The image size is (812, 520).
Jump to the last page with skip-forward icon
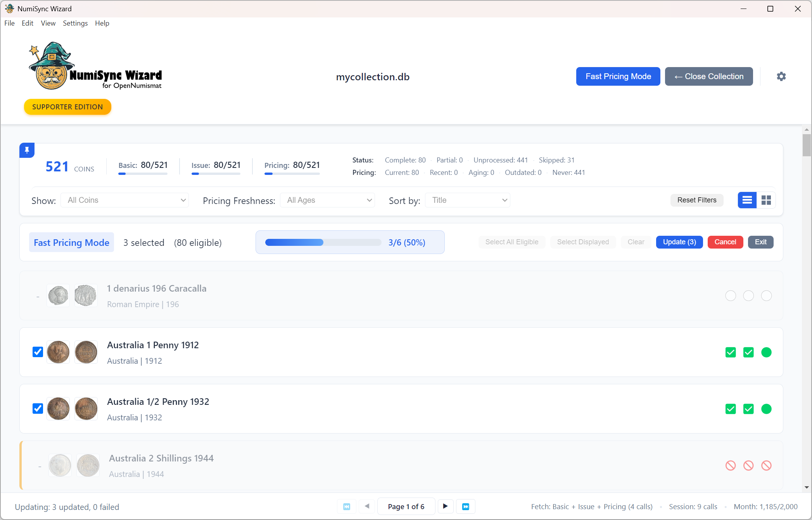coord(466,506)
